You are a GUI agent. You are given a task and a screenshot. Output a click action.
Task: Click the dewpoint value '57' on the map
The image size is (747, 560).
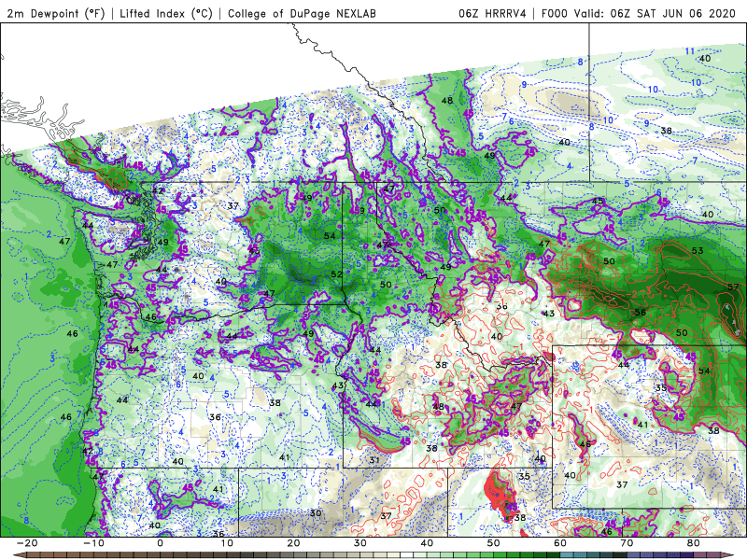click(733, 287)
